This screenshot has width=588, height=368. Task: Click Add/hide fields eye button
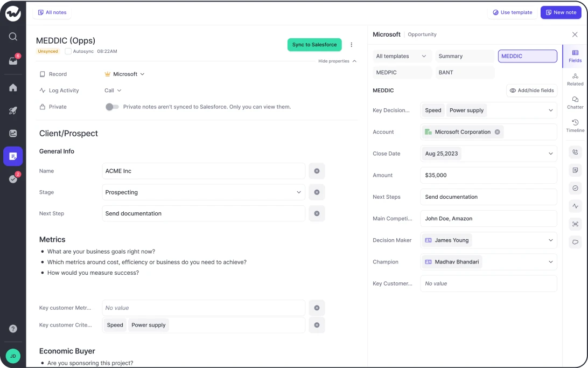coord(532,91)
